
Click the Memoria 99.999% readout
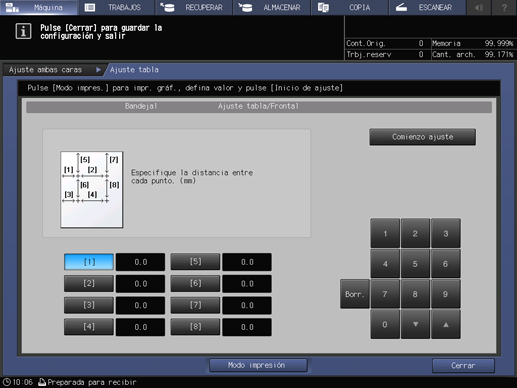click(473, 43)
